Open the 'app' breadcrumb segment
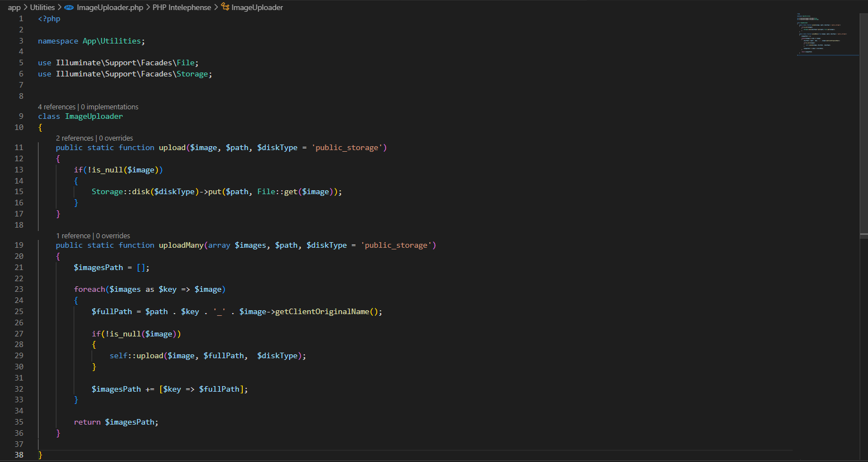The height and width of the screenshot is (462, 868). (14, 7)
